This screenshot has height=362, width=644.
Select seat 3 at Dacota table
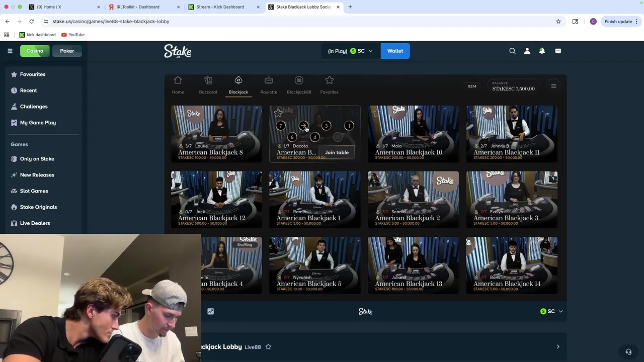[326, 126]
